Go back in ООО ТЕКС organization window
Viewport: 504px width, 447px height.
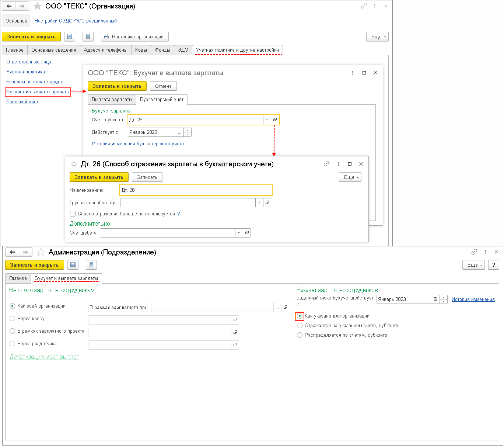(x=9, y=6)
